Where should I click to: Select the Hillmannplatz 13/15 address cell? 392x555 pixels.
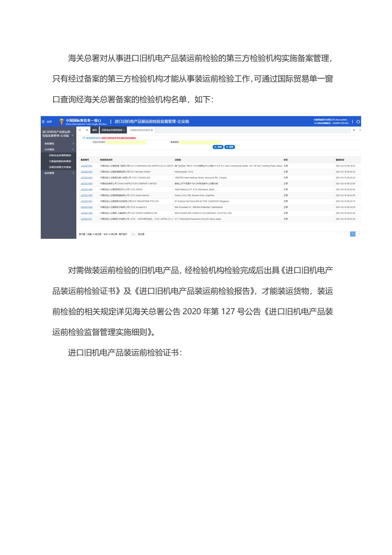pyautogui.click(x=227, y=172)
